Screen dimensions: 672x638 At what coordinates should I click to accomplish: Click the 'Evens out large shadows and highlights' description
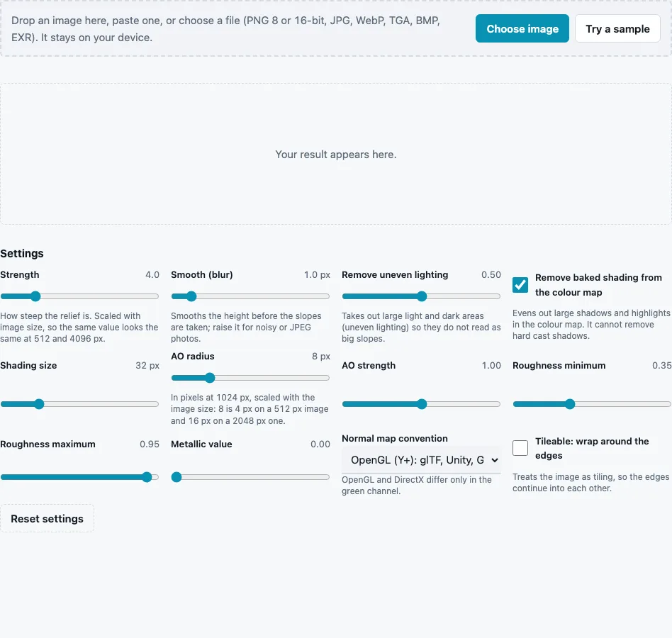pos(591,325)
